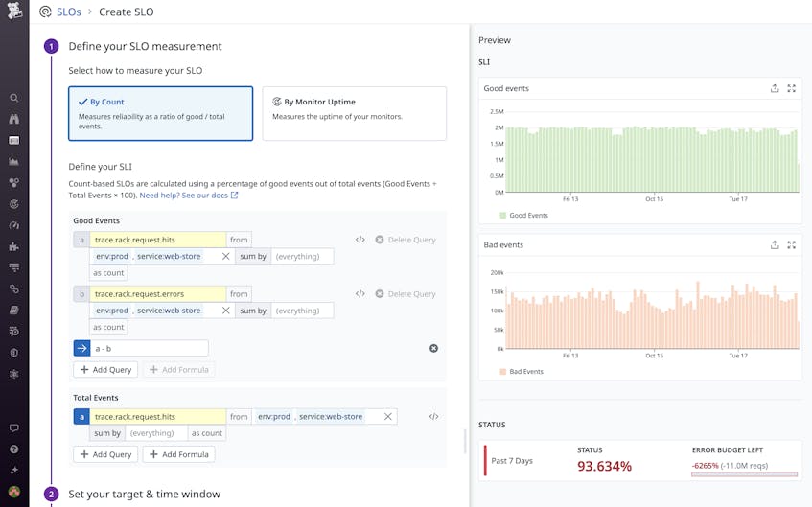This screenshot has height=507, width=812.
Task: Remove the a - b formula
Action: [x=434, y=349]
